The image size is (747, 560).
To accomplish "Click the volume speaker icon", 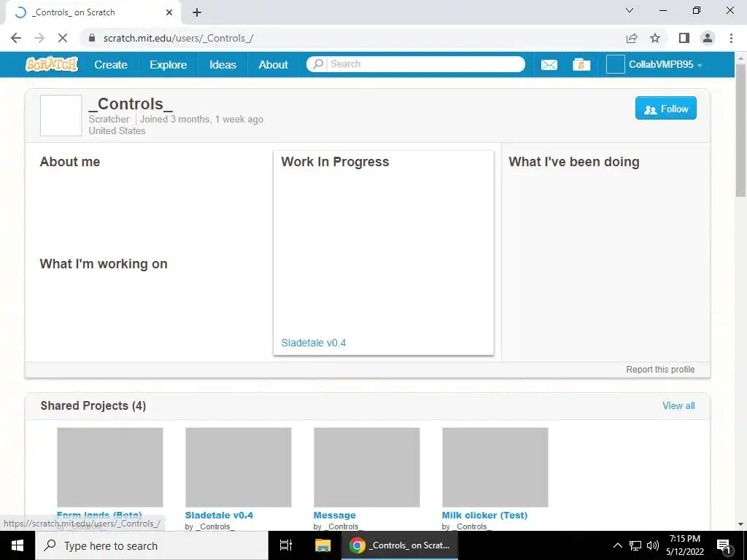I will [653, 545].
